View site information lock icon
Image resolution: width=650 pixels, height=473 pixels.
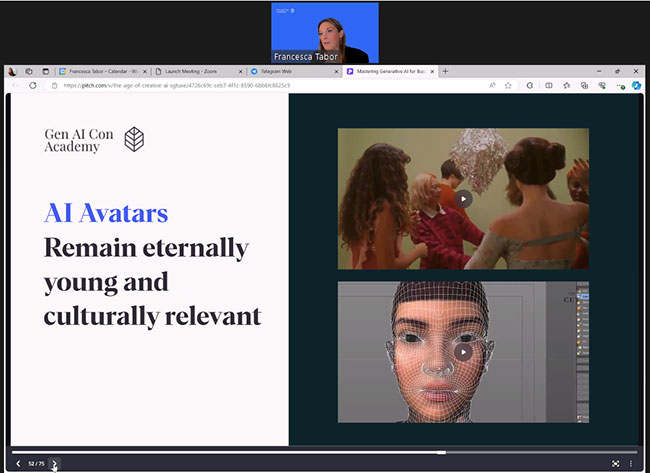54,85
